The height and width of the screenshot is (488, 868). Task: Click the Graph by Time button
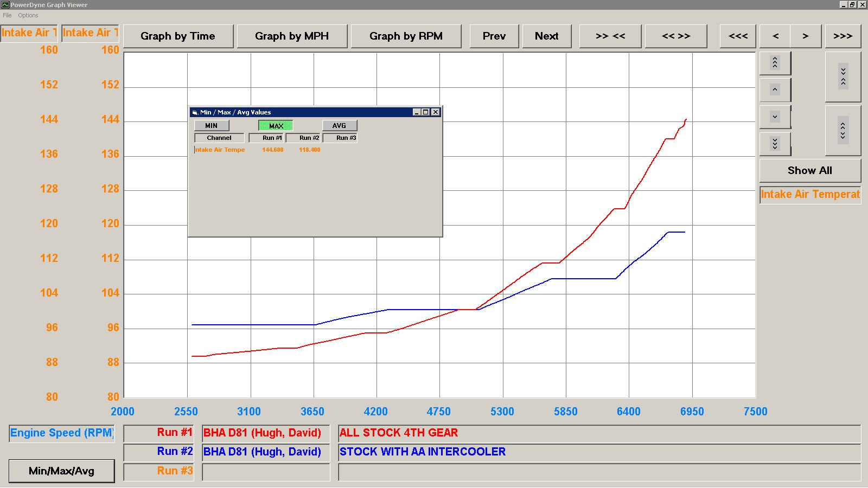(x=178, y=36)
